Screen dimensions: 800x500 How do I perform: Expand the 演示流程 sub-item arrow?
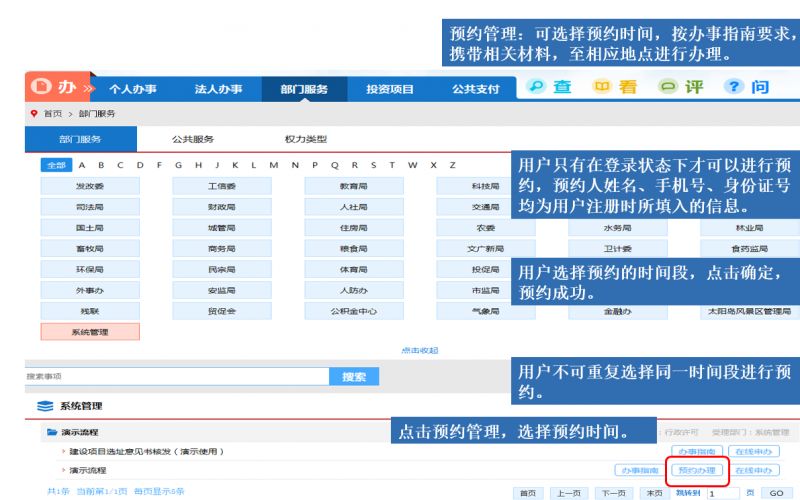coord(63,470)
